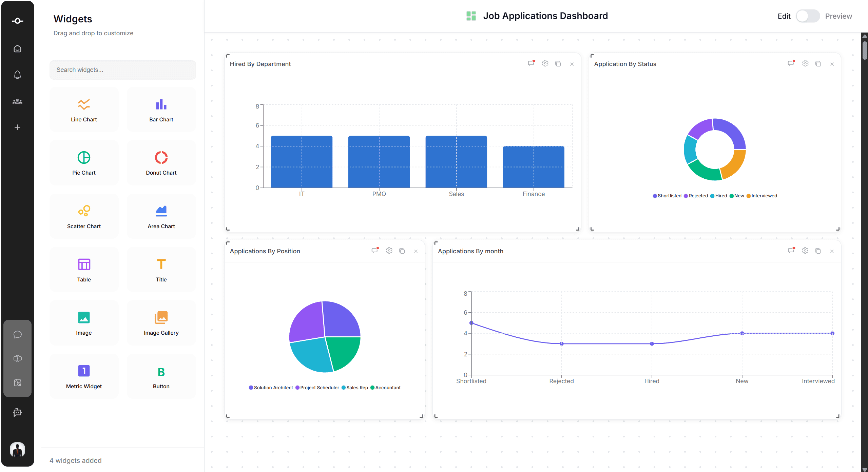Click the Finance bar in chart
This screenshot has width=868, height=472.
coord(534,167)
